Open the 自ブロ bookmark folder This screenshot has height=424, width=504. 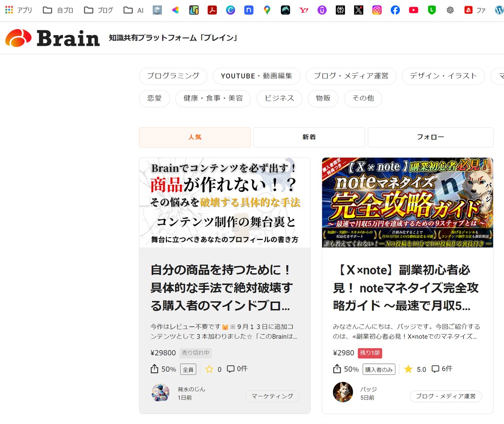tap(58, 10)
